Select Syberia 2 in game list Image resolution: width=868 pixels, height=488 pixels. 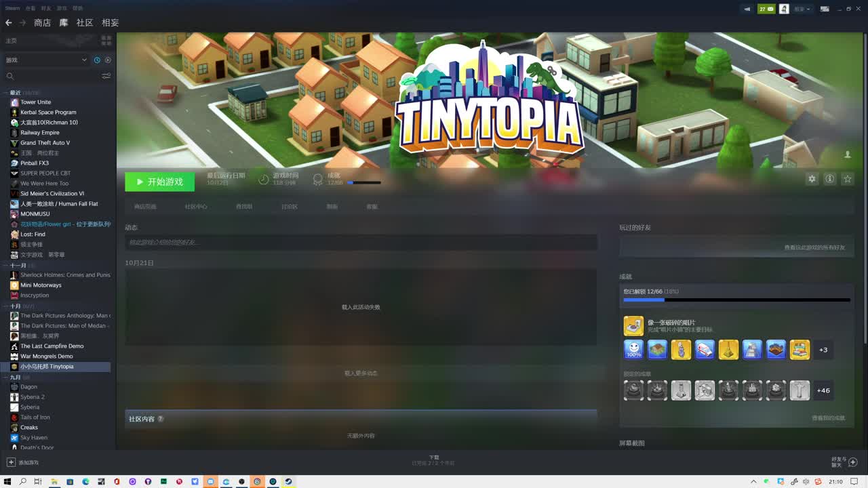[x=33, y=397]
